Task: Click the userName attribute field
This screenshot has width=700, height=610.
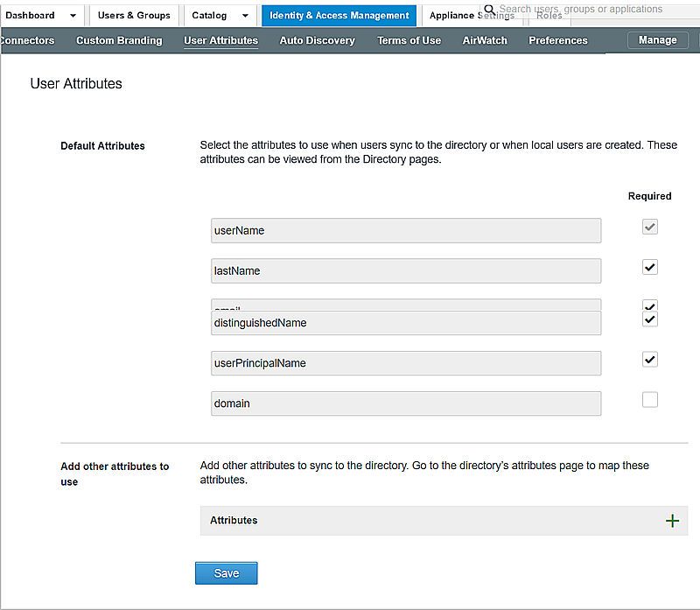Action: point(406,230)
